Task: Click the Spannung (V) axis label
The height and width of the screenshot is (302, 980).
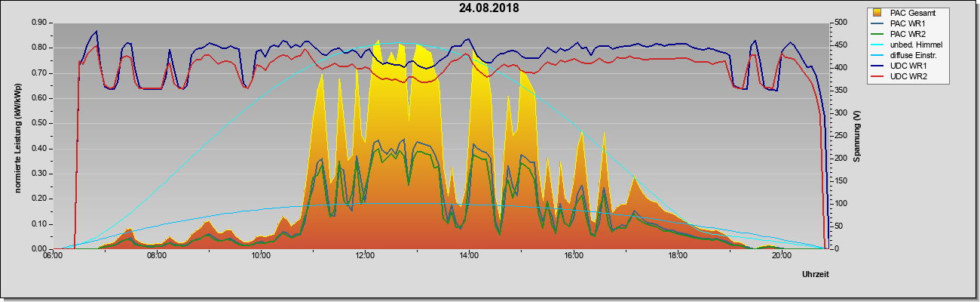Action: point(857,136)
